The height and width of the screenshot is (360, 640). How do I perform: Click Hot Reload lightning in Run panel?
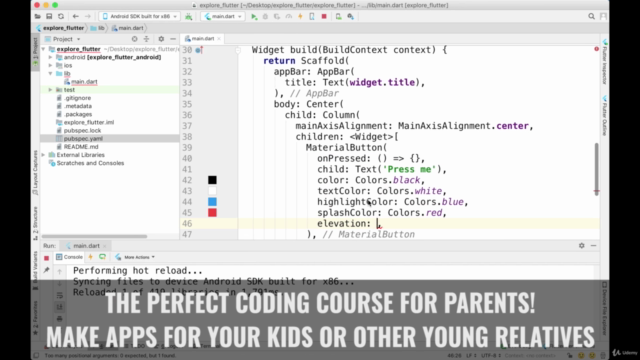coord(91,257)
